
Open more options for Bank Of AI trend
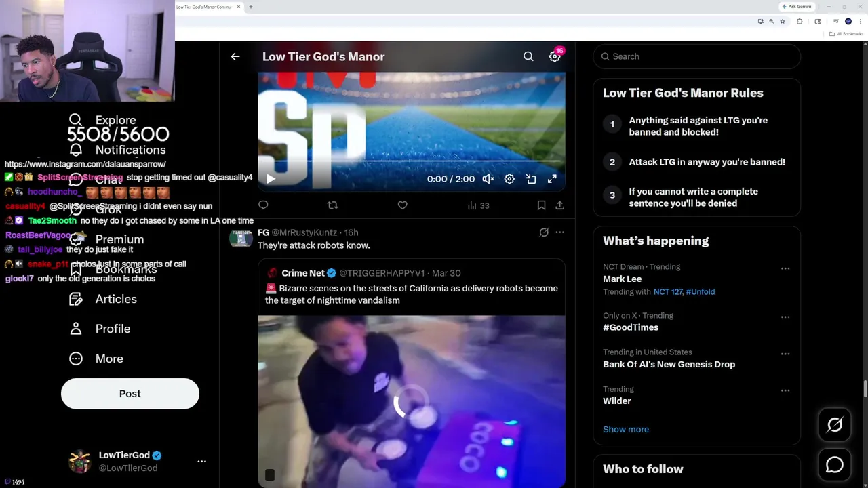[785, 354]
